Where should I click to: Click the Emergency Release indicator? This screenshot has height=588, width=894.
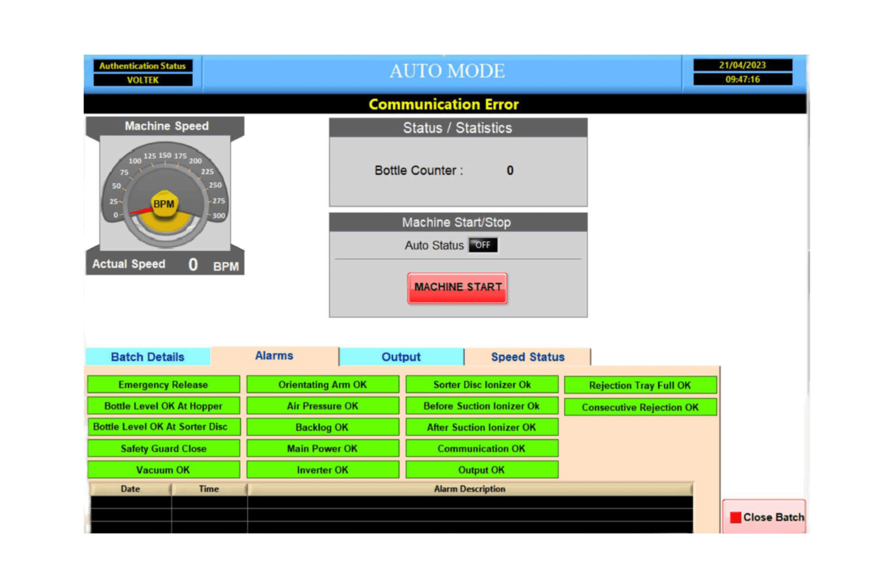tap(164, 384)
